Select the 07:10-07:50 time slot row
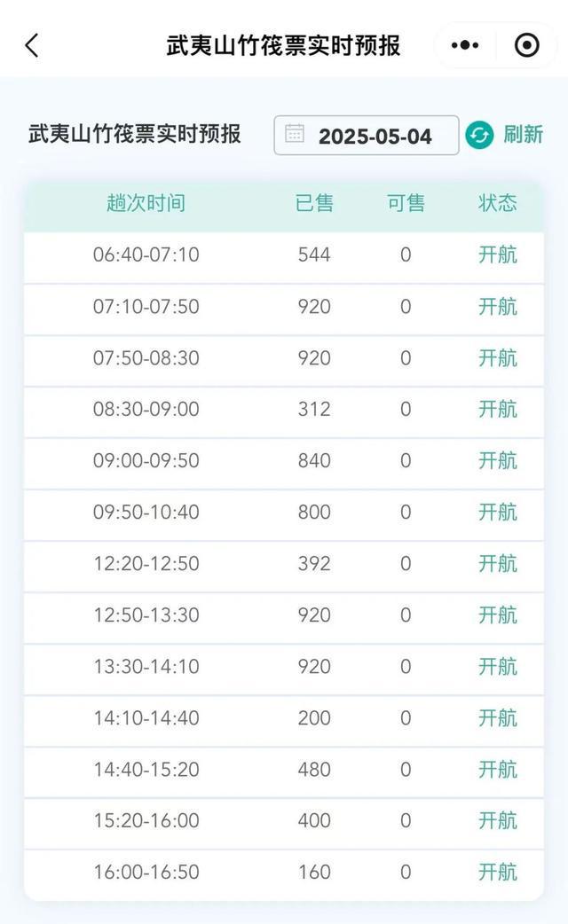 point(146,307)
